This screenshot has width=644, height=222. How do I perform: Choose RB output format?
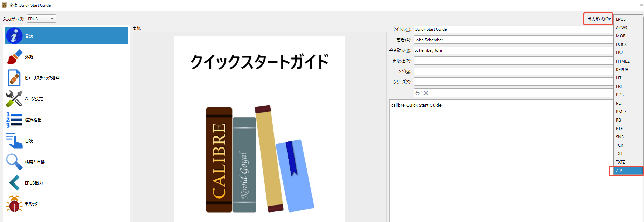628,120
